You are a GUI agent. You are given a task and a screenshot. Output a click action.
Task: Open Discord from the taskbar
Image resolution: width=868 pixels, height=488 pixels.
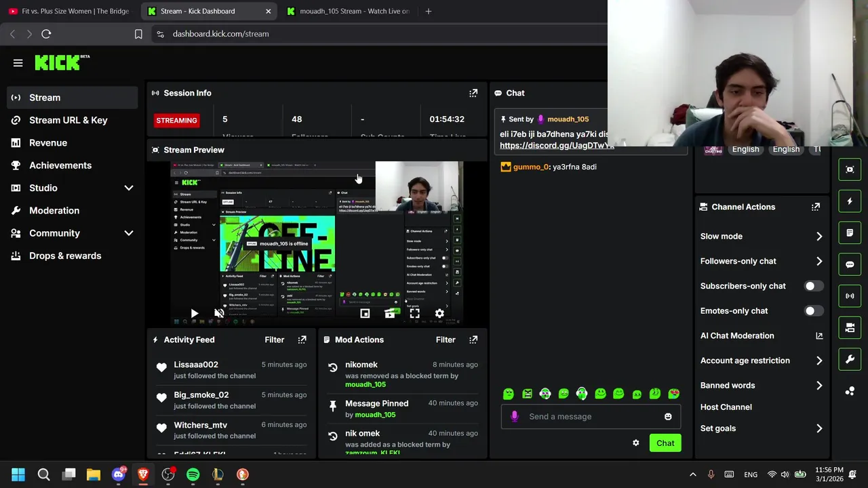[x=118, y=474]
